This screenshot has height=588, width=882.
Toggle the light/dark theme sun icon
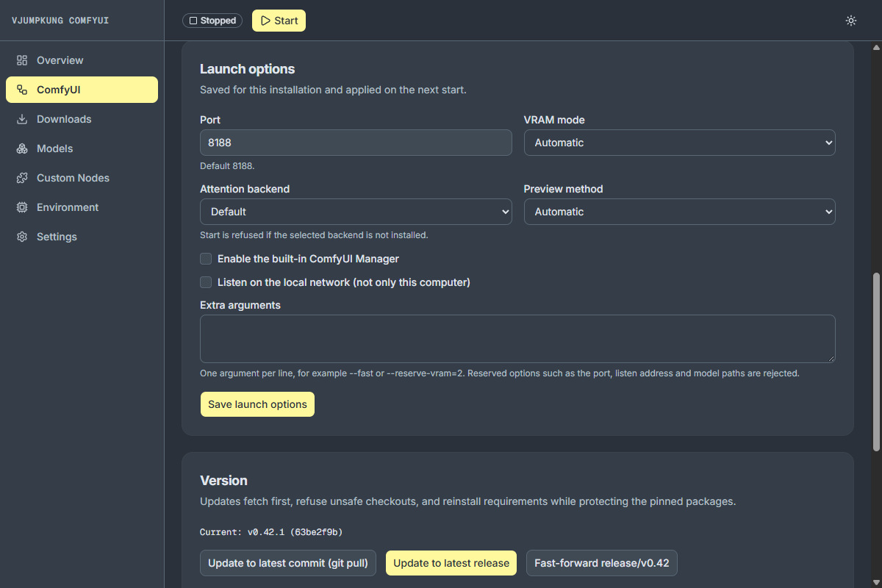click(851, 21)
